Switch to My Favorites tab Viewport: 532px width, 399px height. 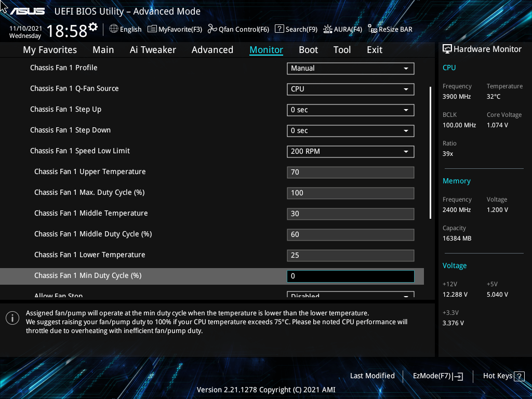[50, 50]
